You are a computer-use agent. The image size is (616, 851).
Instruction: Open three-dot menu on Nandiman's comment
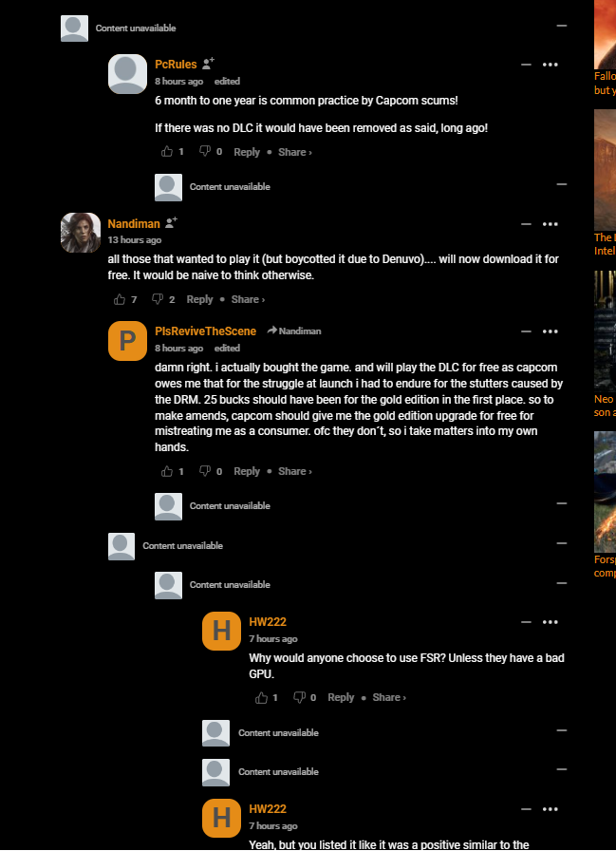point(550,223)
